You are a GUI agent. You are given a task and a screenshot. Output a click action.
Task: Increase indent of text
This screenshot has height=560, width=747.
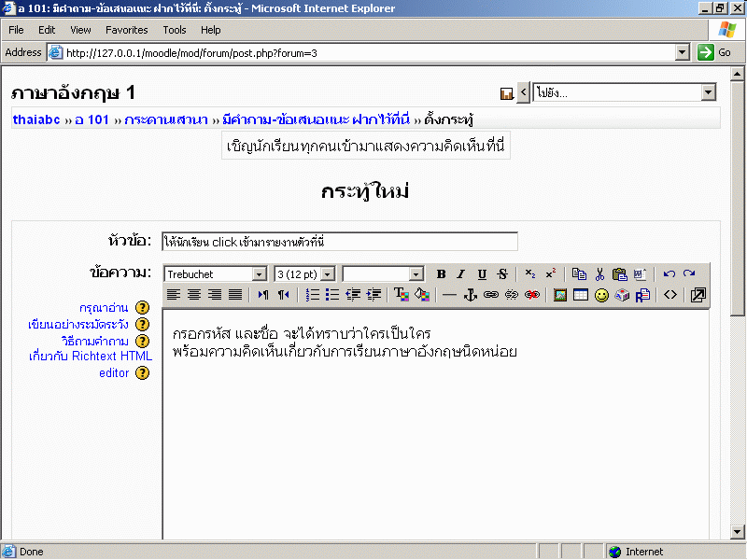(374, 295)
